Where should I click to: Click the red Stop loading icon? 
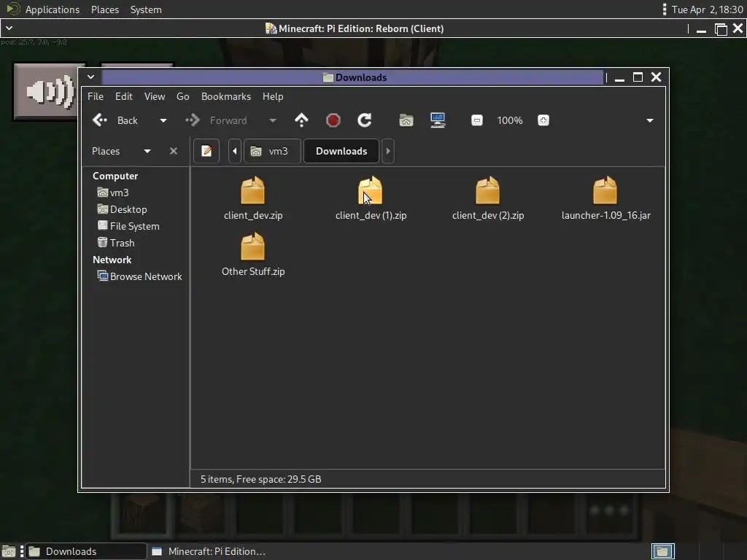click(x=333, y=120)
